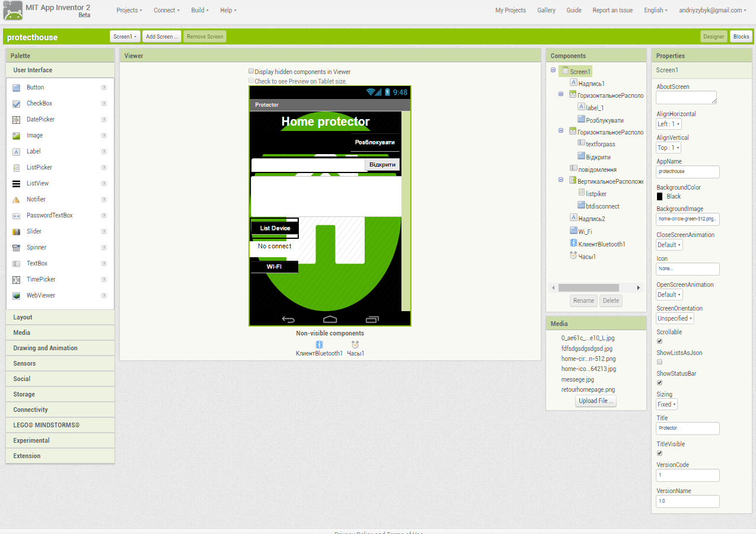Open help for the Button component
756x534 pixels.
104,87
